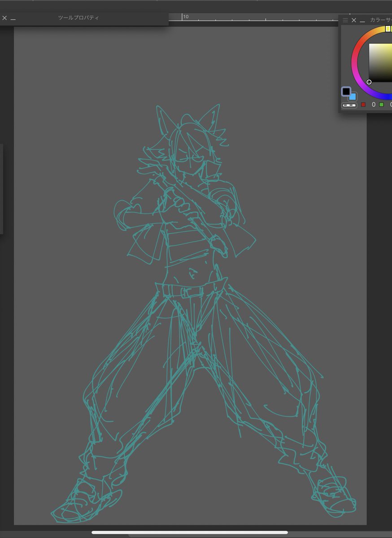This screenshot has width=392, height=538.
Task: Click the green RGB channel indicator
Action: [x=382, y=104]
